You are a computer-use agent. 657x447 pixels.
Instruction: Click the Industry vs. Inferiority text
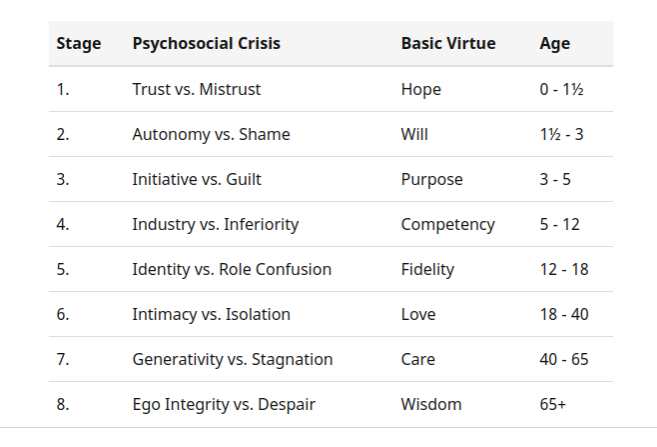pyautogui.click(x=215, y=224)
